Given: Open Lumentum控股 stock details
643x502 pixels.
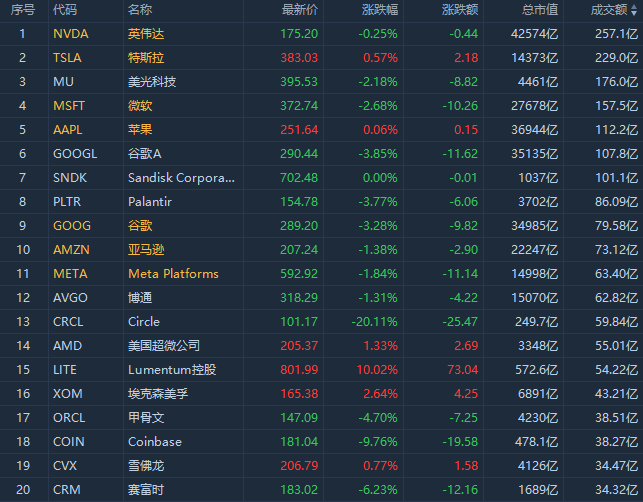Looking at the screenshot, I should (172, 369).
